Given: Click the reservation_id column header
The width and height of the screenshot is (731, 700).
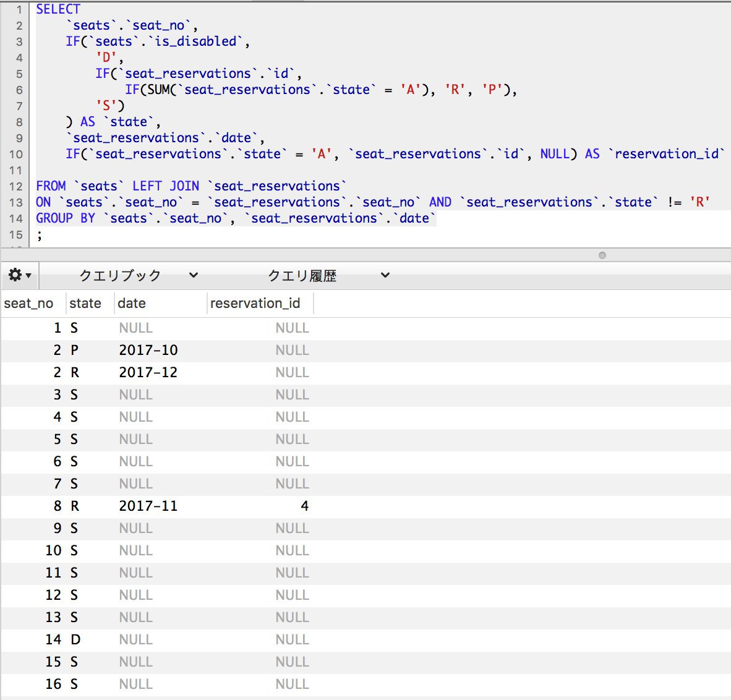Looking at the screenshot, I should 255,304.
